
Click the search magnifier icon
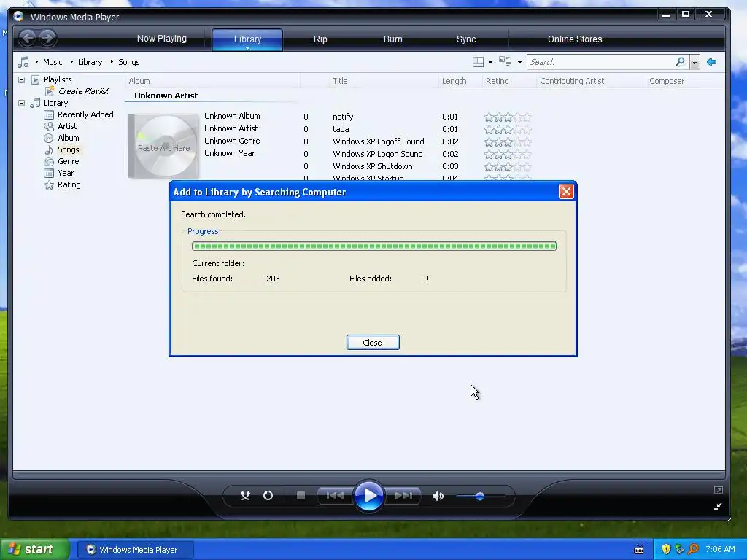681,62
